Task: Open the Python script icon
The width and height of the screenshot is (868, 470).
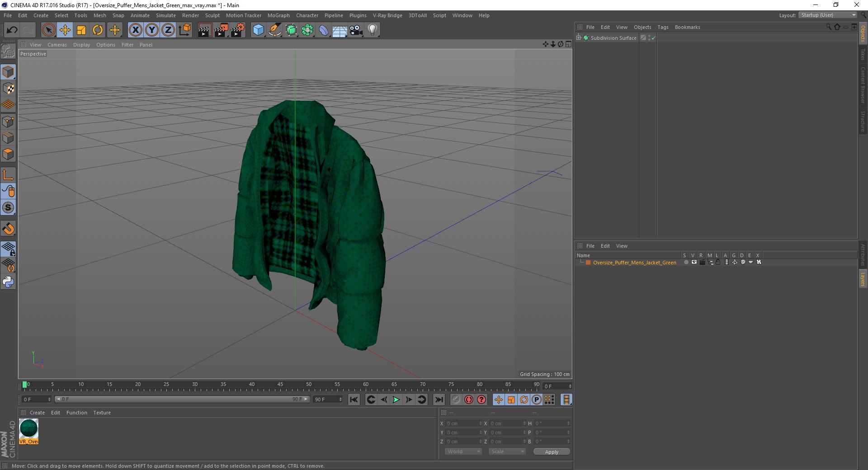Action: [8, 282]
